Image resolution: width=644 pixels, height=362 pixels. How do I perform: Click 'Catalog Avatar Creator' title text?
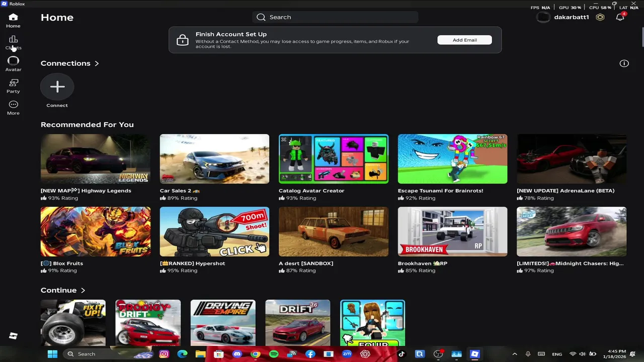pyautogui.click(x=311, y=191)
